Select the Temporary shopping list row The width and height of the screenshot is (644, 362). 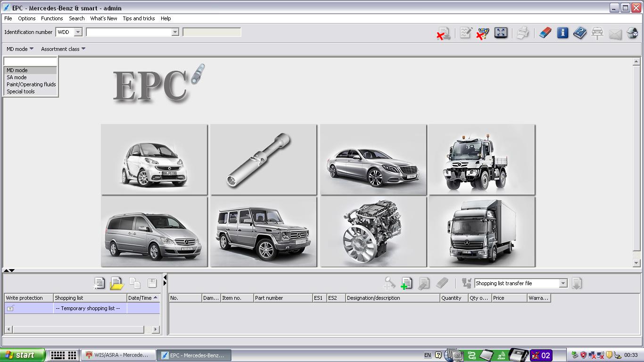point(82,308)
